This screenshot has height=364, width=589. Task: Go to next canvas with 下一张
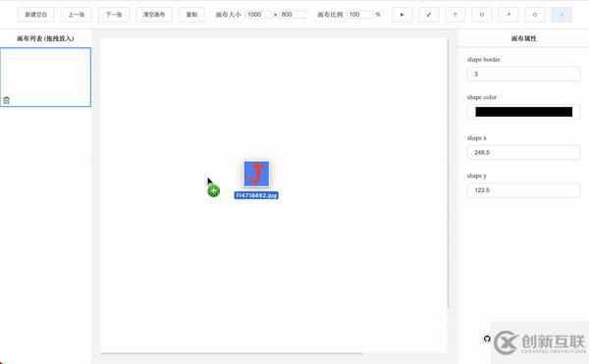114,15
